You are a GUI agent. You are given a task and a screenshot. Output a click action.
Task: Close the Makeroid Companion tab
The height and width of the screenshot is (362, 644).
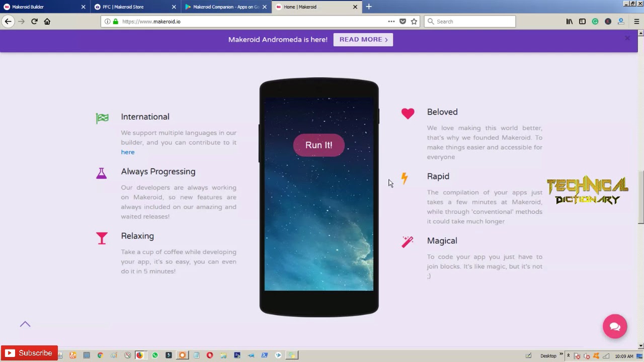click(265, 7)
